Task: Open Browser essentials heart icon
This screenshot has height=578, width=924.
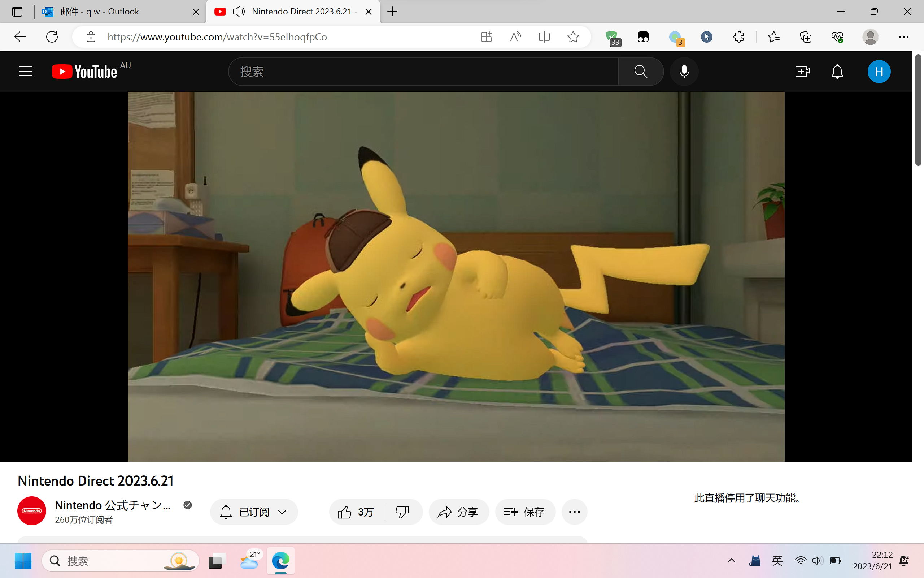Action: [x=837, y=37]
